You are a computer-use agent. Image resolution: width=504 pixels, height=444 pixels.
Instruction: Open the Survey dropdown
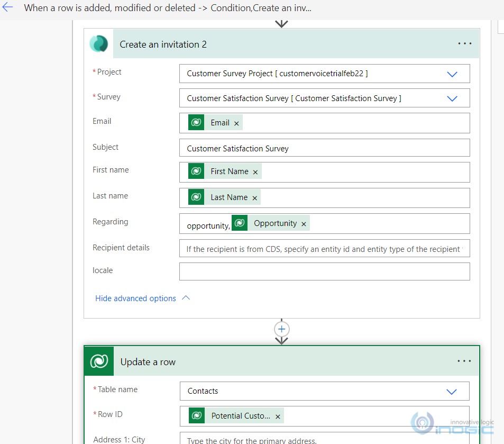(x=452, y=98)
